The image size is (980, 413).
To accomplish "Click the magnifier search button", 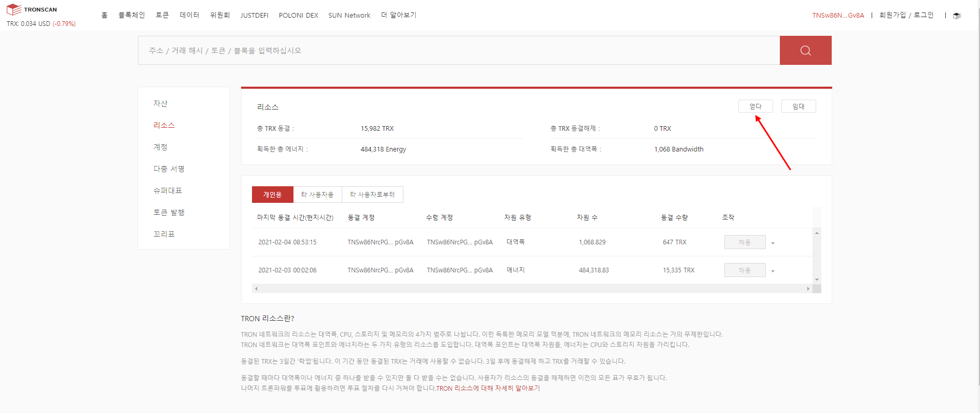I will tap(805, 50).
